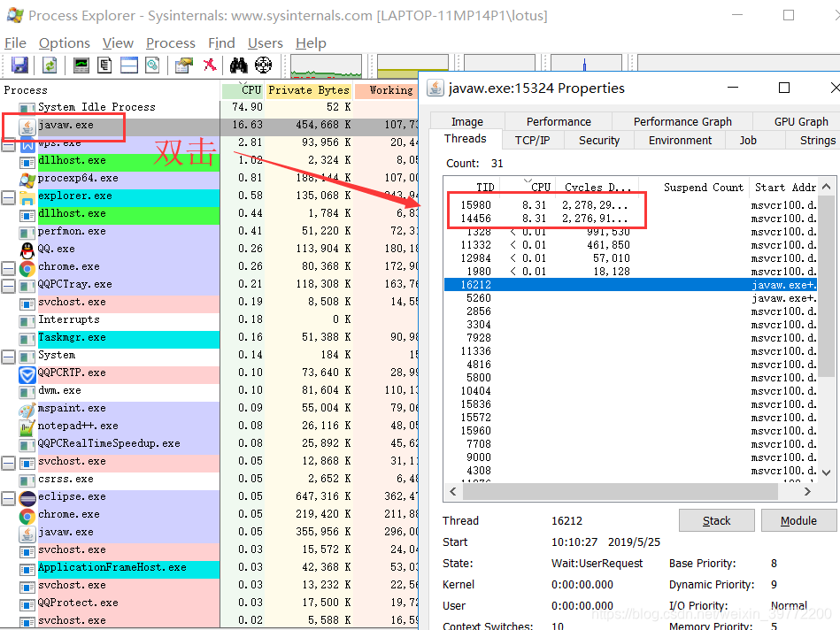Viewport: 840px width, 630px height.
Task: Click thread list scroll-right arrow
Action: pyautogui.click(x=807, y=491)
